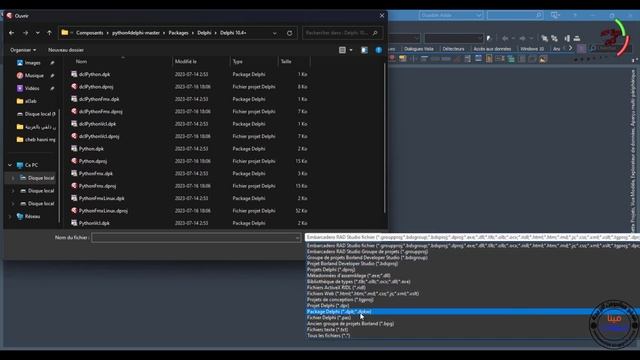640x360 pixels.
Task: Choose Tous les fichiers (*.*) filter
Action: (329, 336)
